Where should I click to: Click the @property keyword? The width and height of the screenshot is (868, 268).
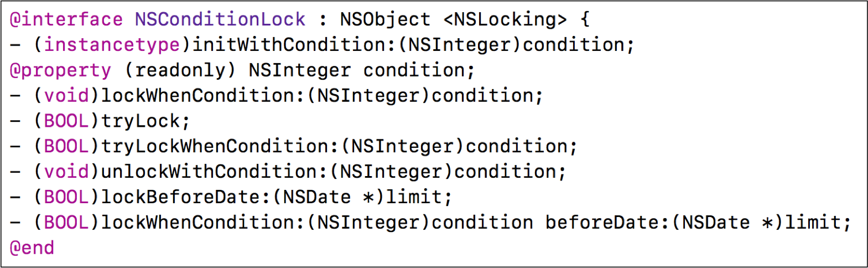point(60,70)
